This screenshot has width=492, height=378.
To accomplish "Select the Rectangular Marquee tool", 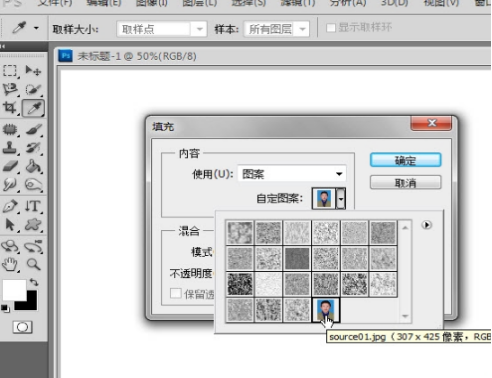I will (10, 71).
